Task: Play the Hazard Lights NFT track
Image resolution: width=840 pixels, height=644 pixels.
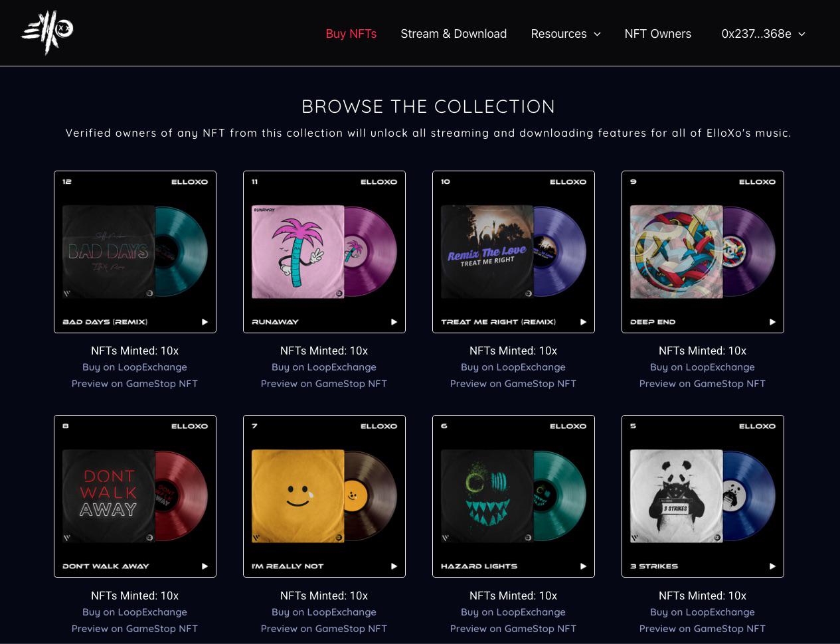Action: tap(583, 566)
